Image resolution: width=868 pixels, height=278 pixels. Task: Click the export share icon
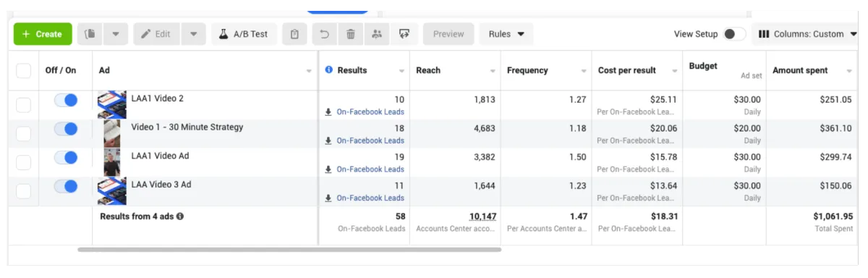point(404,34)
